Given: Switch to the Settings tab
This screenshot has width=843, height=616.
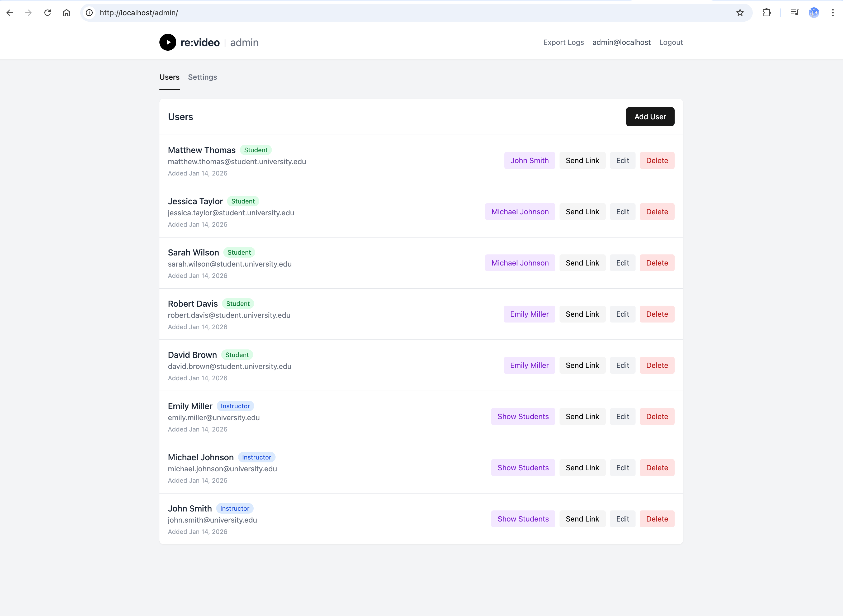Looking at the screenshot, I should pos(202,77).
